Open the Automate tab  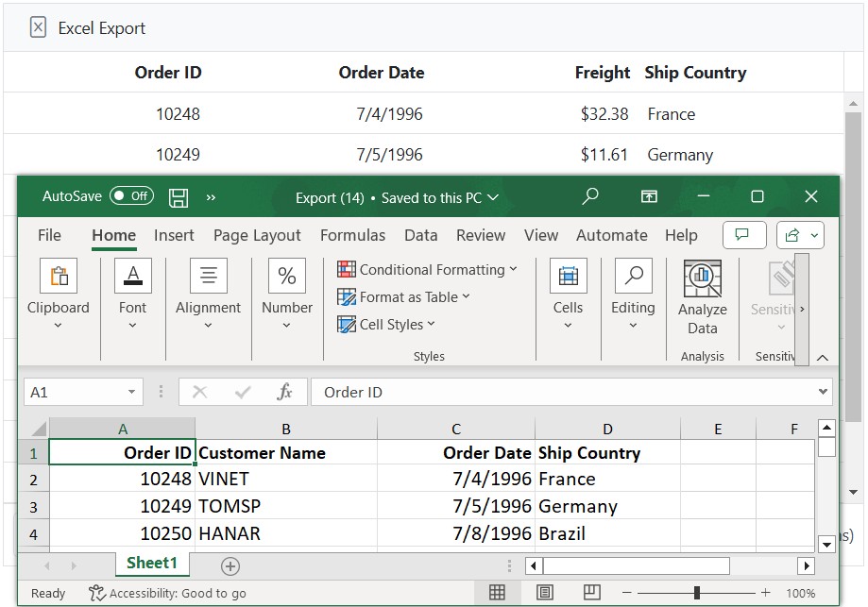point(612,235)
